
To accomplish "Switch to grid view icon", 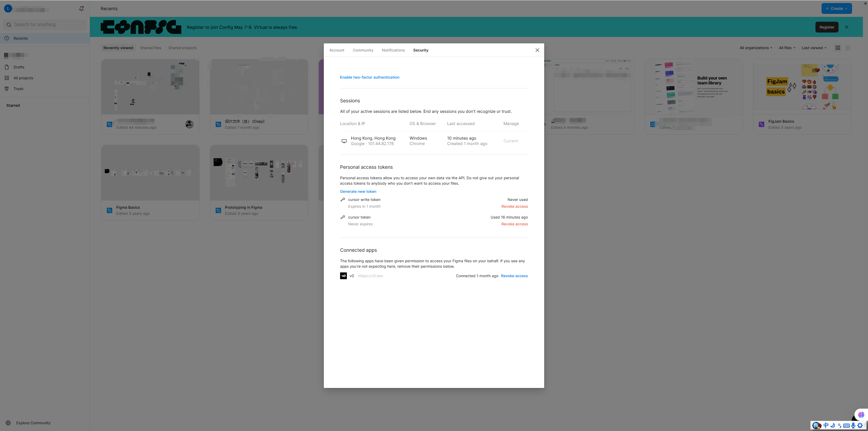I will click(838, 48).
